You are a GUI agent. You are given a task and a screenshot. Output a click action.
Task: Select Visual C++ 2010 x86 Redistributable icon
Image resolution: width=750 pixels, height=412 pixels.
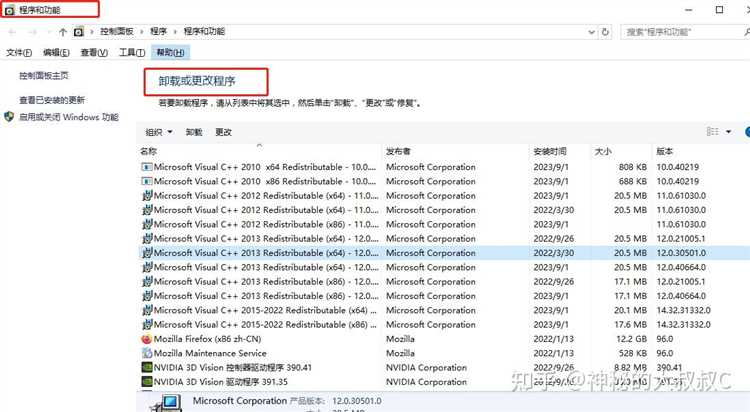coord(147,181)
